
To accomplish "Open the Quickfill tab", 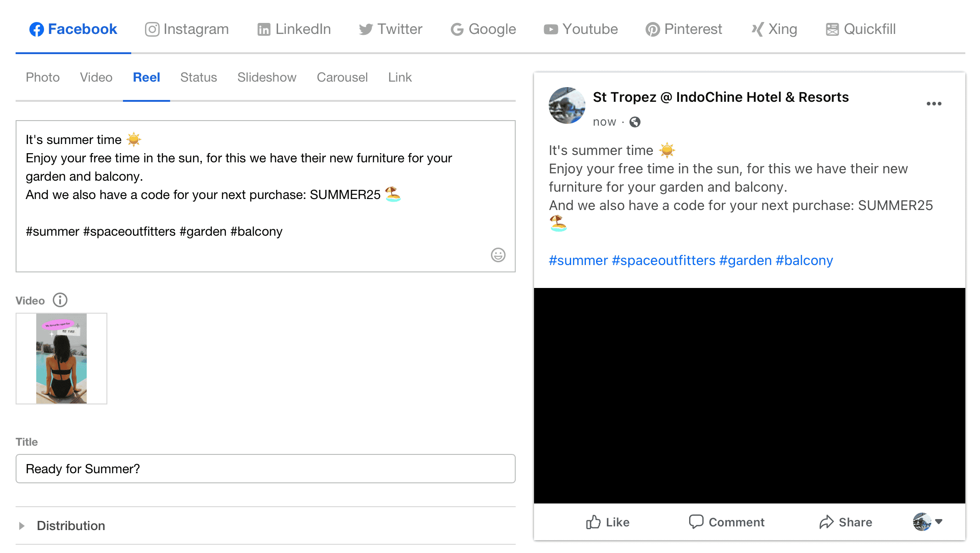I will pos(860,29).
